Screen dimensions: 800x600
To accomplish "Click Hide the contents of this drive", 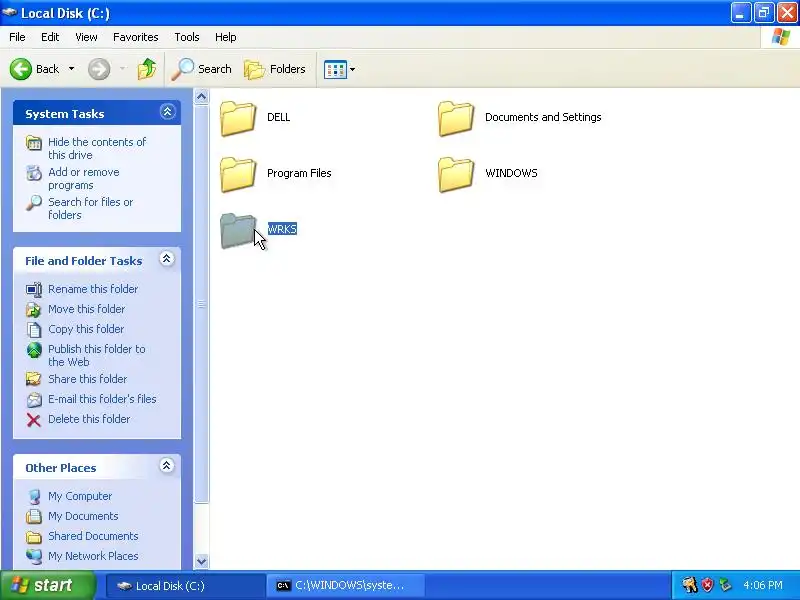I will tap(97, 148).
